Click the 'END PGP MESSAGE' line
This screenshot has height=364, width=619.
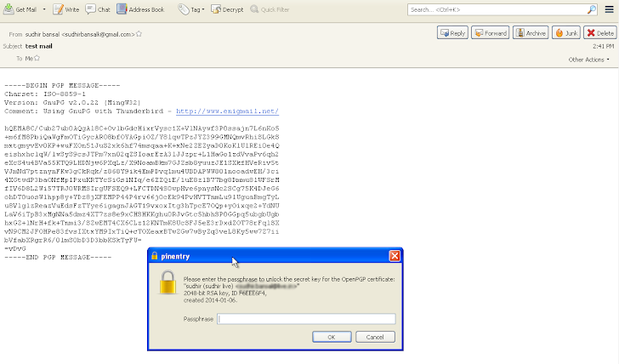(58, 258)
